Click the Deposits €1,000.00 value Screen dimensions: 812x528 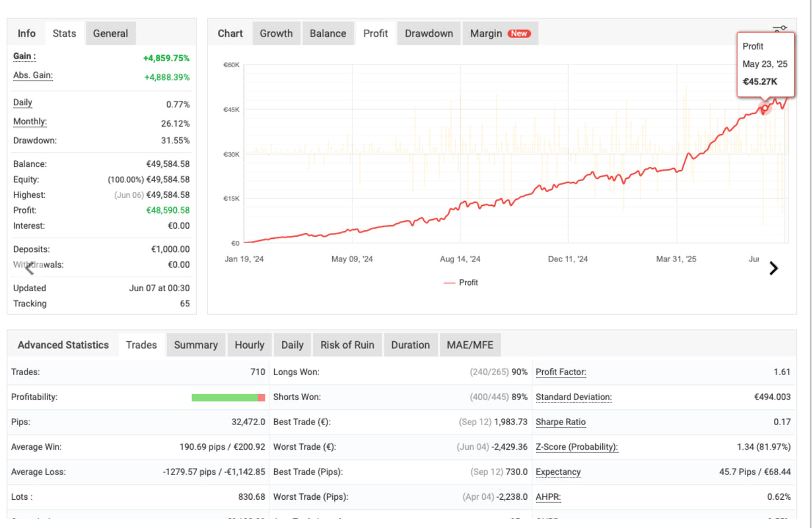[x=170, y=249]
